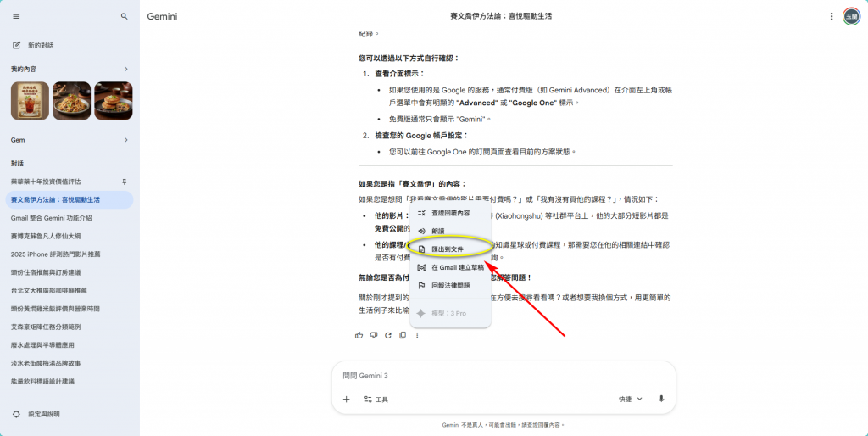The image size is (868, 436).
Task: Click the thumbs-up good response icon
Action: (x=359, y=335)
